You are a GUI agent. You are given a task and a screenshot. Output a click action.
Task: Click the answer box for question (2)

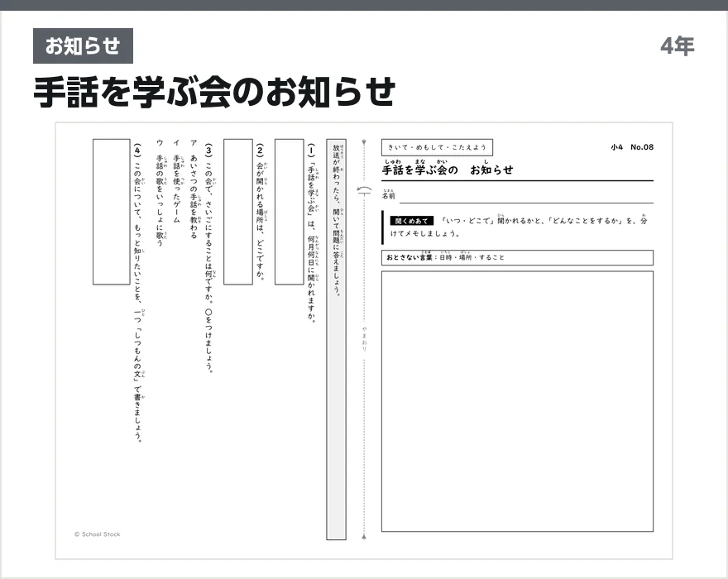coord(238,212)
